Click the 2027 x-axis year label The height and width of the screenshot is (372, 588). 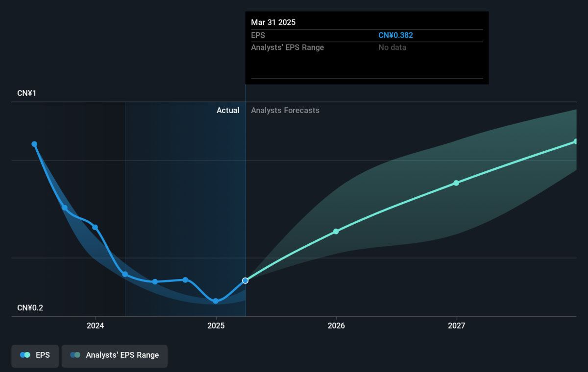click(457, 325)
